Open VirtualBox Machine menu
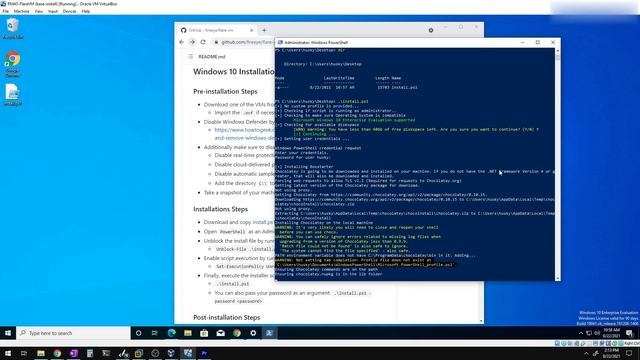The image size is (640, 360). pyautogui.click(x=21, y=11)
